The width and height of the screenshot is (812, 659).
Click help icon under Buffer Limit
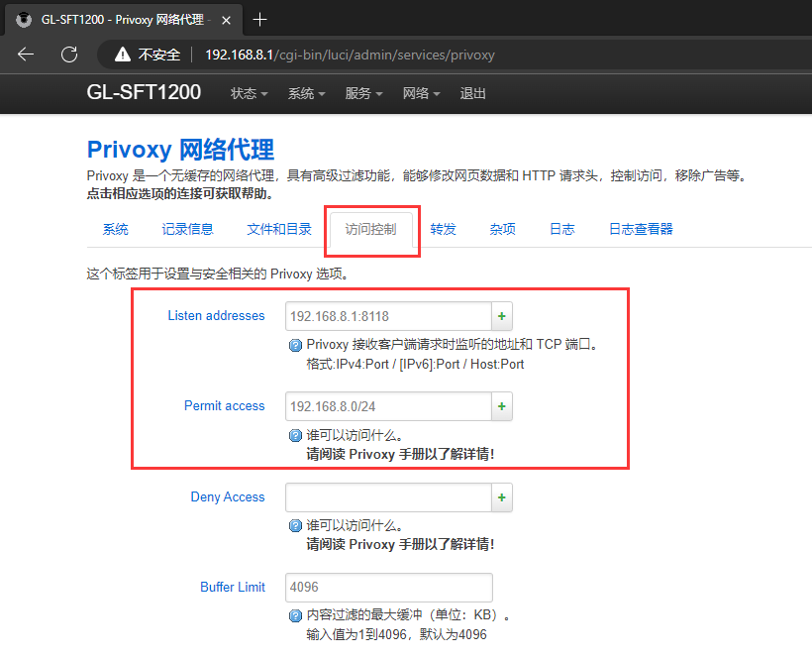[x=295, y=615]
